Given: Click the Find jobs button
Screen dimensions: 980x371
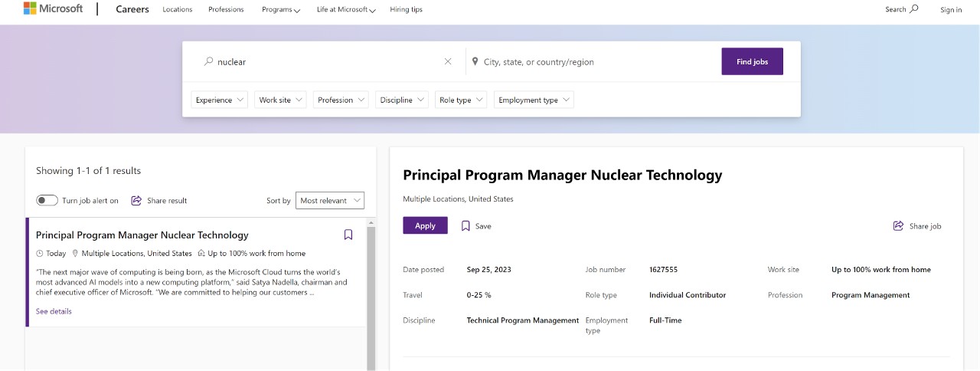Looking at the screenshot, I should coord(752,61).
